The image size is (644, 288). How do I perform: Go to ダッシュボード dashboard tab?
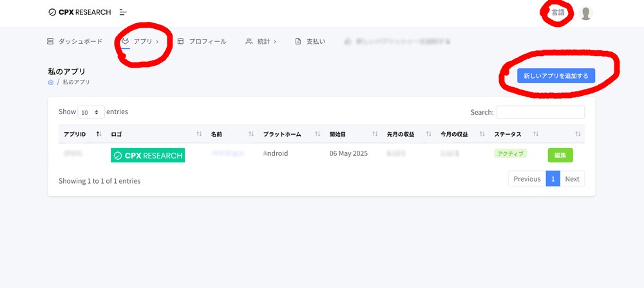pyautogui.click(x=74, y=41)
